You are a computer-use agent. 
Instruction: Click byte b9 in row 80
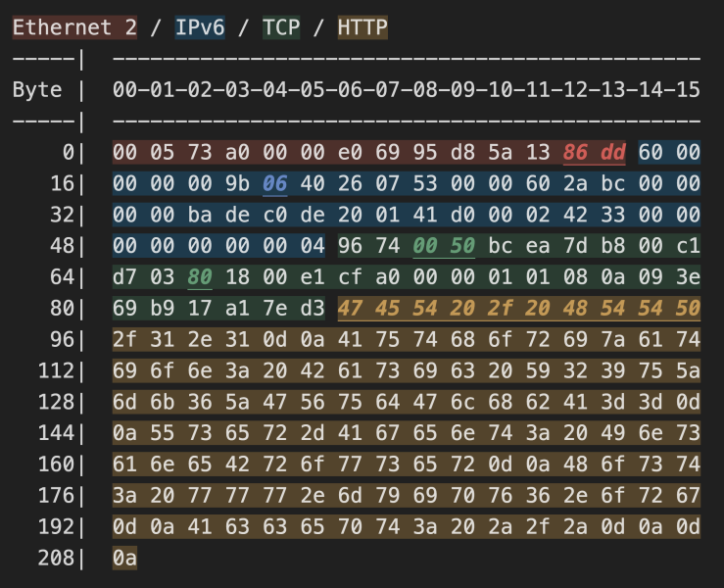[162, 308]
